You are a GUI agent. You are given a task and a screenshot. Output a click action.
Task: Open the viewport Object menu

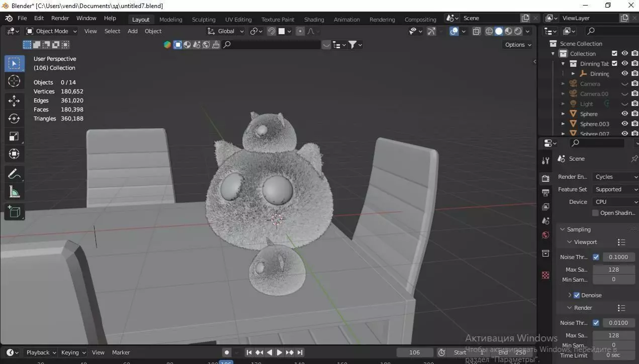(153, 31)
